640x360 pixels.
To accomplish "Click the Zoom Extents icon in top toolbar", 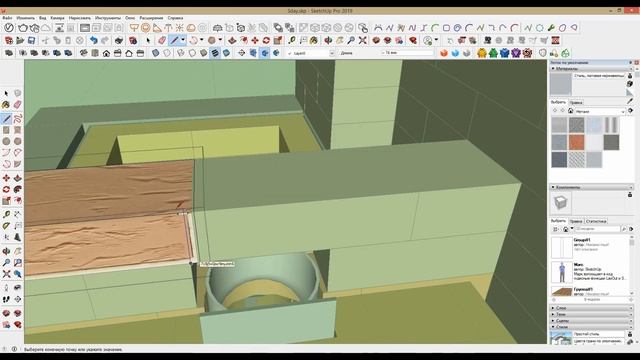I will [362, 40].
